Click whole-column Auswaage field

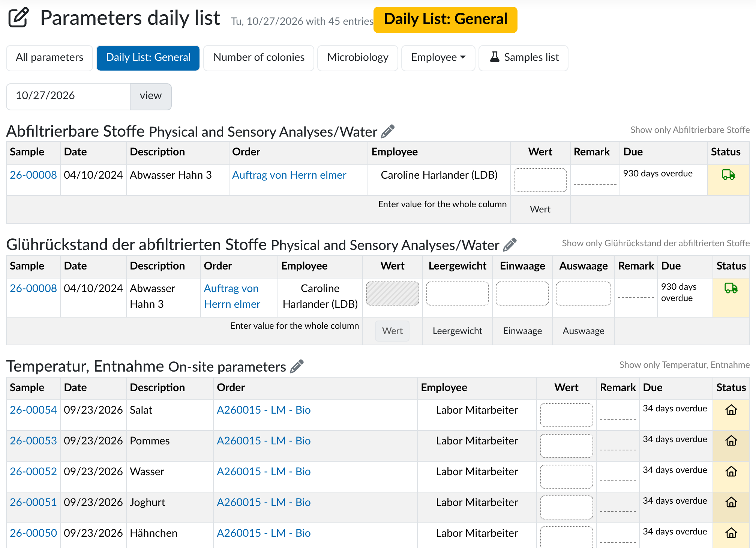pos(583,331)
